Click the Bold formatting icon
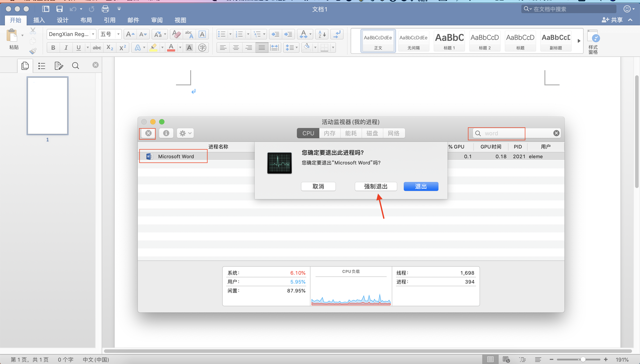The height and width of the screenshot is (364, 640). pyautogui.click(x=53, y=48)
